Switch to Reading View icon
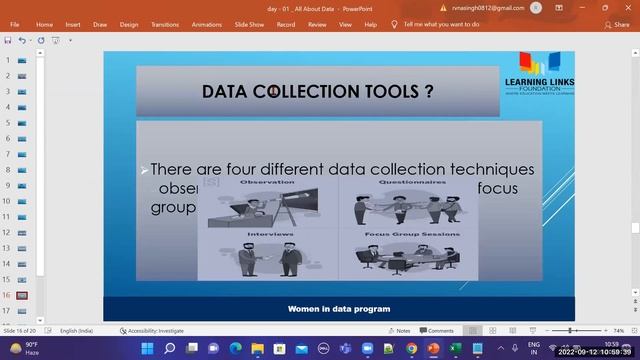640x360 pixels. pos(513,331)
